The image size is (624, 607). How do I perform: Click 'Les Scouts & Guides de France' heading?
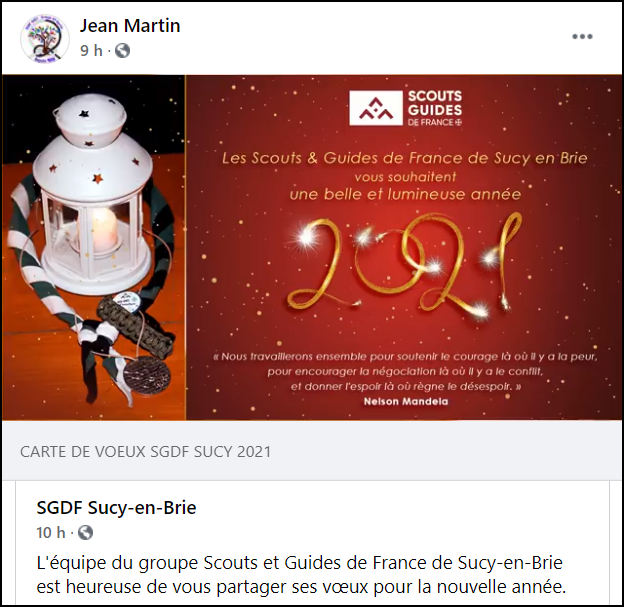tap(341, 158)
